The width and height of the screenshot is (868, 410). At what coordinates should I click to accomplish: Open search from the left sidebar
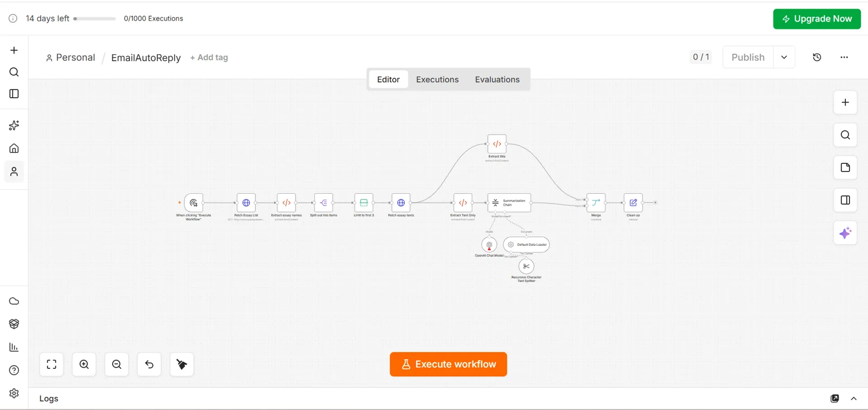click(x=14, y=72)
